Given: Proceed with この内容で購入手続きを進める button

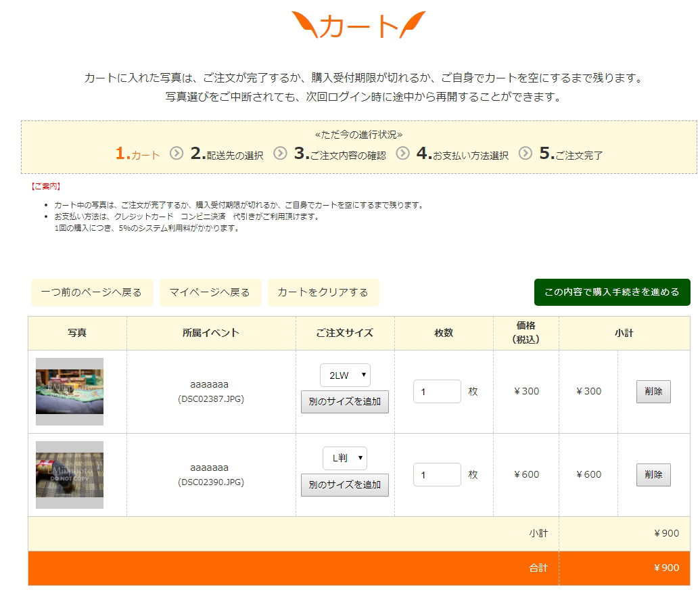Looking at the screenshot, I should pyautogui.click(x=612, y=292).
